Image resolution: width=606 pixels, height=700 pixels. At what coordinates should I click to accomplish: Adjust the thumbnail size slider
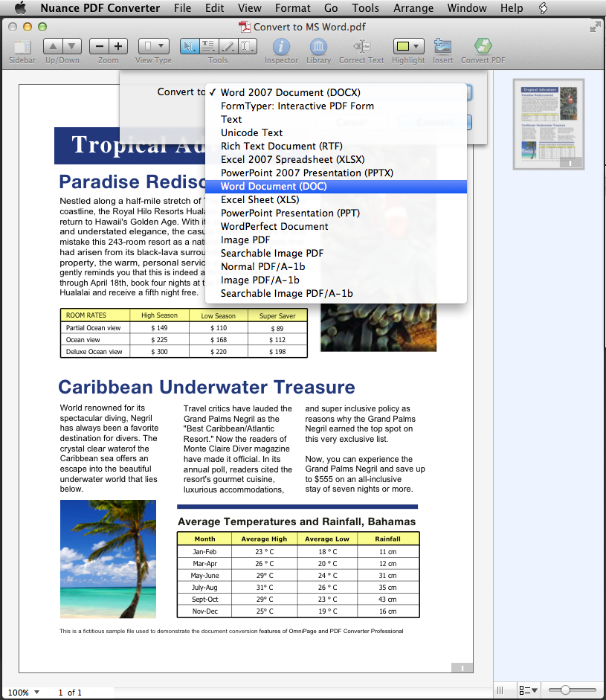(x=566, y=690)
